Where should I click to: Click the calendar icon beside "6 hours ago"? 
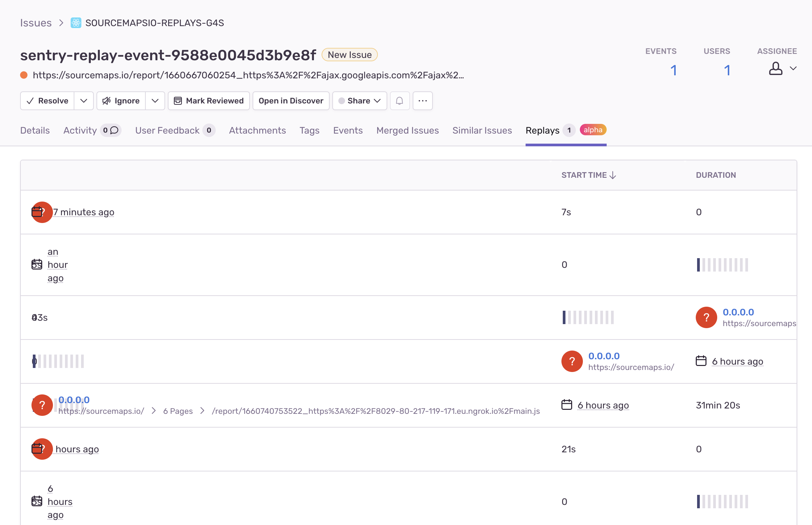point(701,361)
